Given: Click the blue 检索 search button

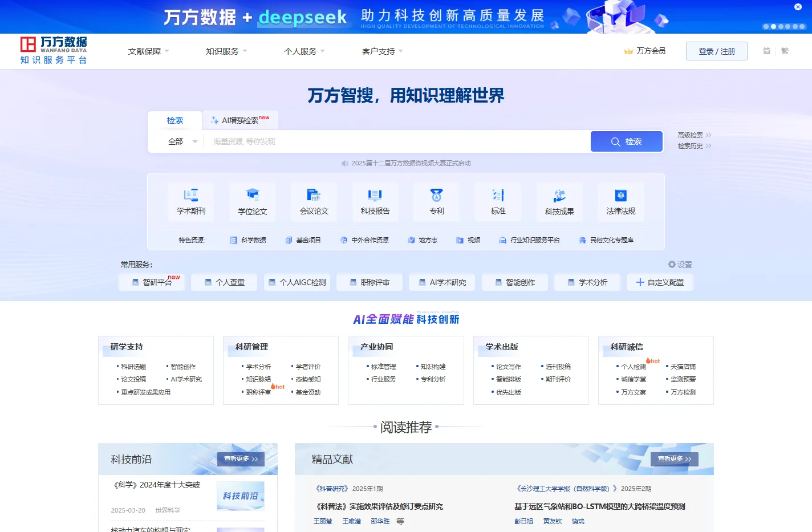Looking at the screenshot, I should (x=627, y=141).
